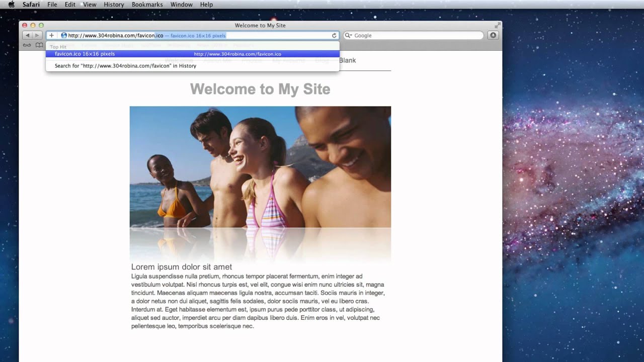
Task: Open the Edit menu
Action: click(x=70, y=5)
